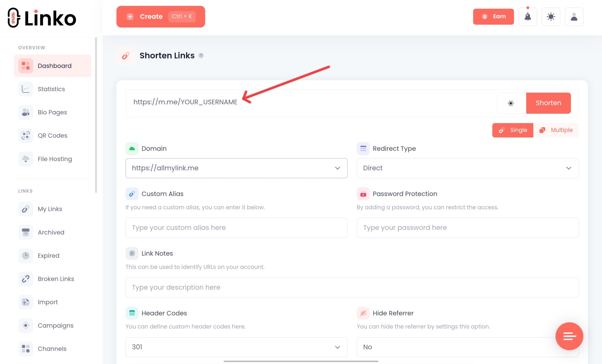
Task: Open the notifications bell
Action: (x=528, y=17)
